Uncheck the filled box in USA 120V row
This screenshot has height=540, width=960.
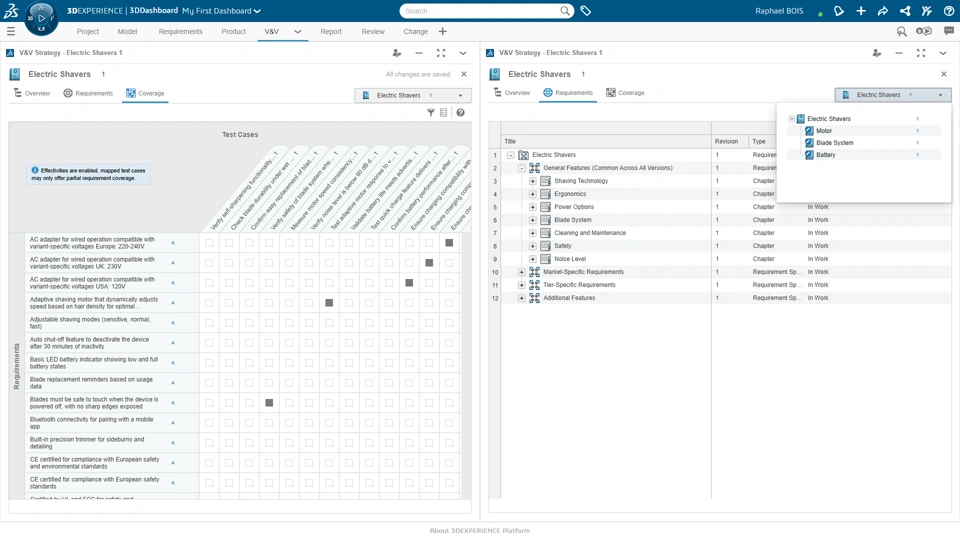point(409,283)
